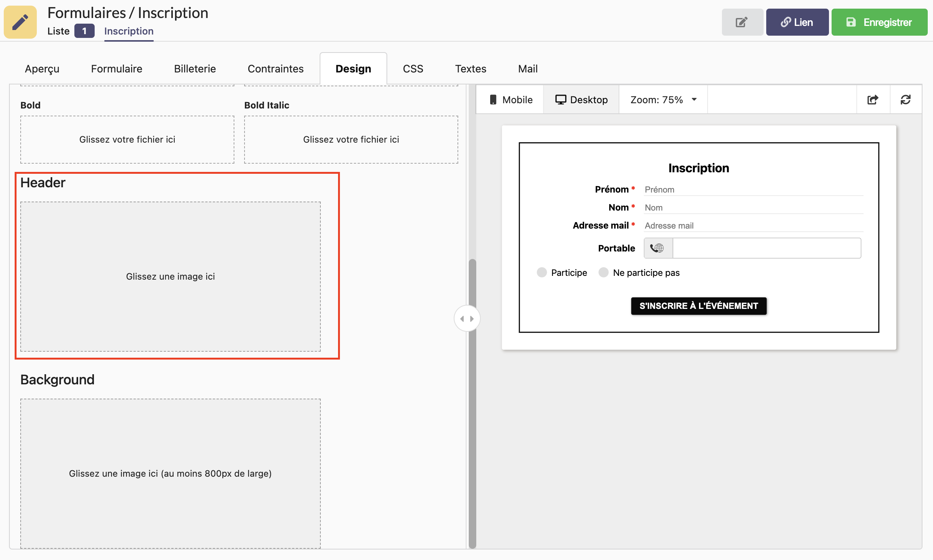Open the Contraintes tab

275,69
